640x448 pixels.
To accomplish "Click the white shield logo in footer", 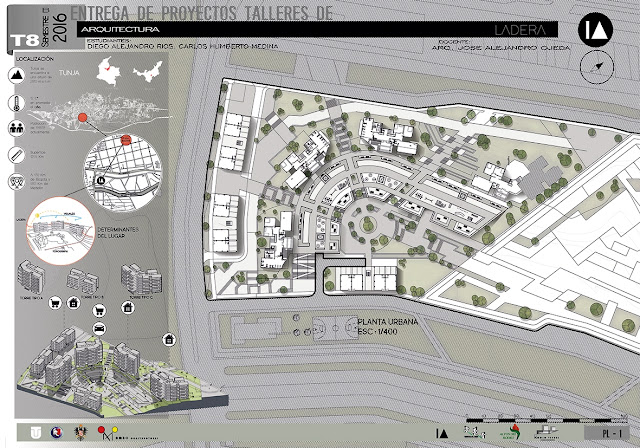I will (36, 432).
